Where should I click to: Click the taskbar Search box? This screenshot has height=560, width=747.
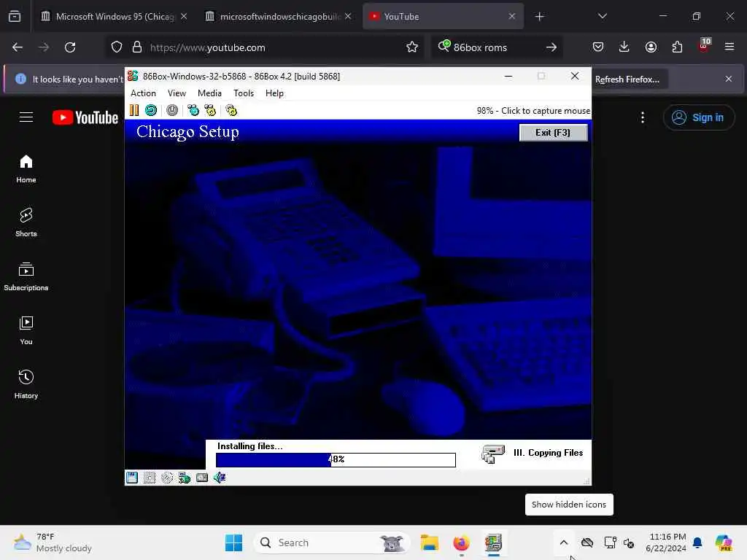[332, 542]
